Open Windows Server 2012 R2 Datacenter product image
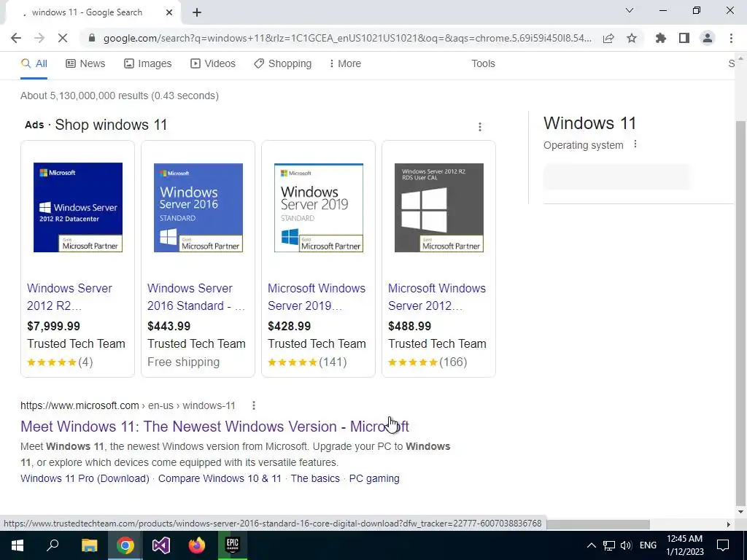The height and width of the screenshot is (560, 747). click(77, 207)
